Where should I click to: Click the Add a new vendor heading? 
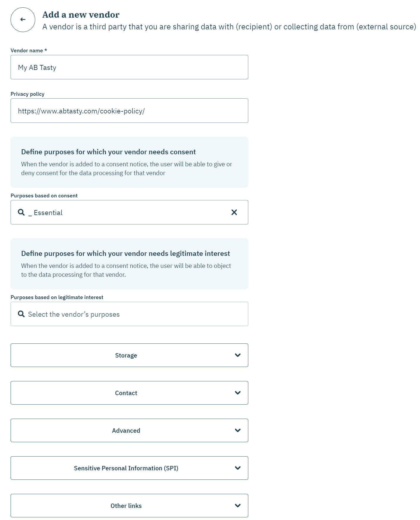point(81,15)
